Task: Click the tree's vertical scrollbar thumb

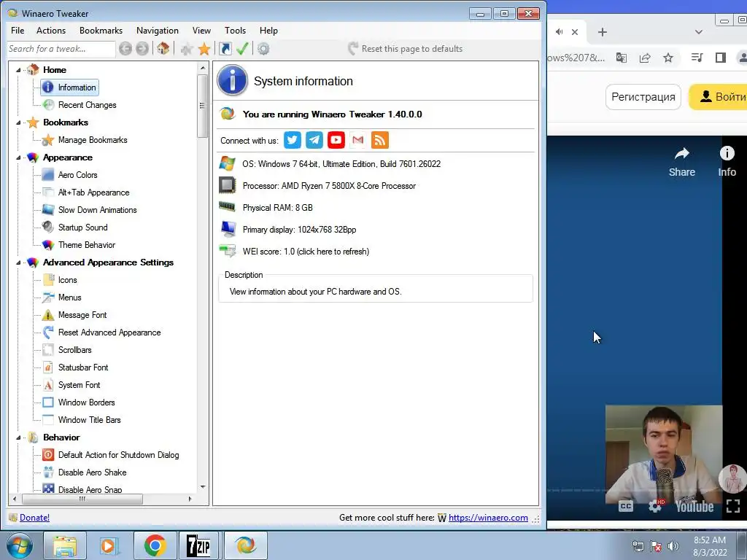Action: click(203, 106)
